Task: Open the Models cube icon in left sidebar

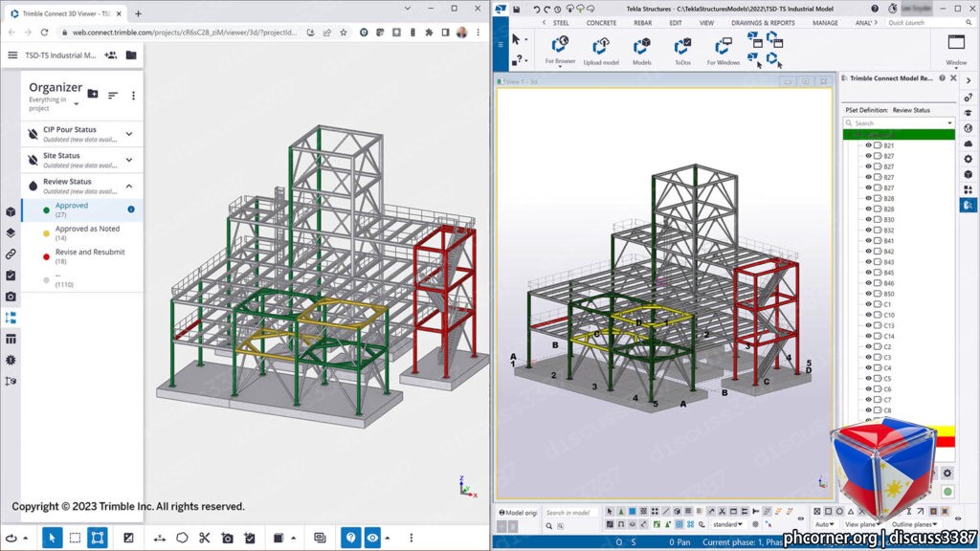Action: (x=11, y=211)
